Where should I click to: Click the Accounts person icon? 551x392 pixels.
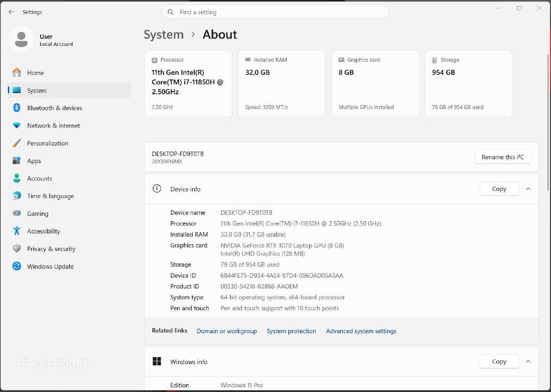pos(17,178)
